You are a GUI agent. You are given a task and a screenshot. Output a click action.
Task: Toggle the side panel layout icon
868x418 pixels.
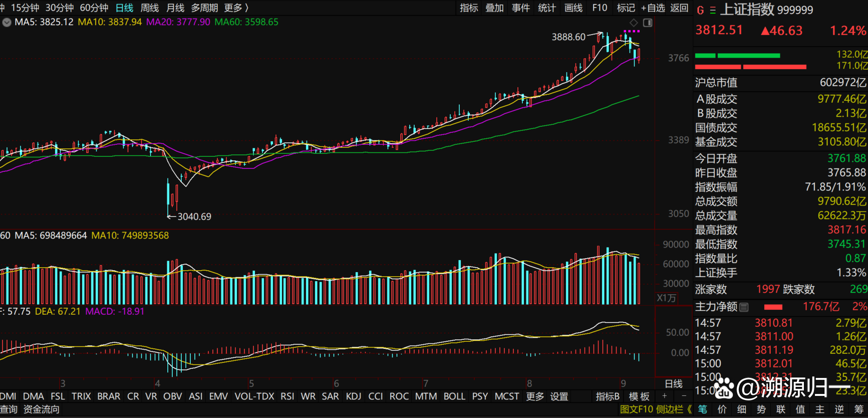(648, 23)
